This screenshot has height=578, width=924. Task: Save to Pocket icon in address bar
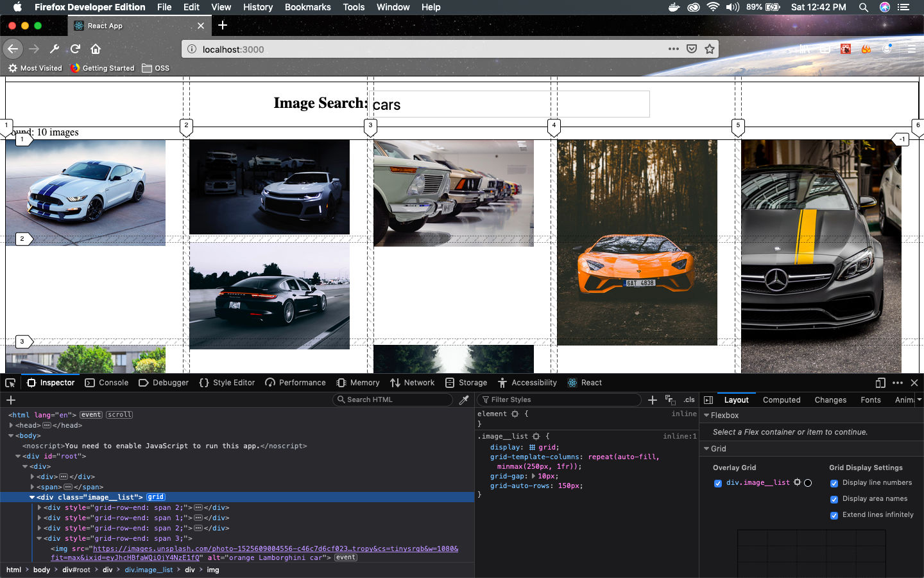pos(692,49)
